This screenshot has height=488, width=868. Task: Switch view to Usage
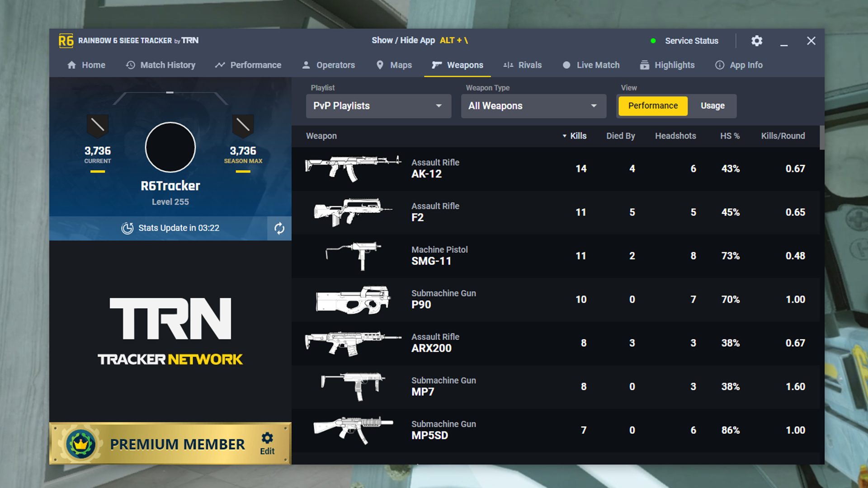click(712, 106)
